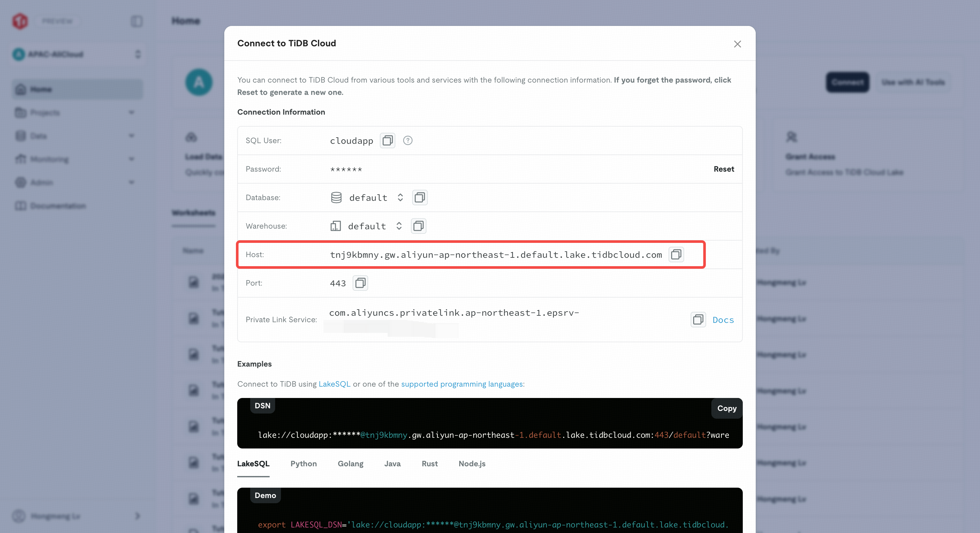Click the Connect button in background page
The height and width of the screenshot is (533, 980).
tap(847, 82)
